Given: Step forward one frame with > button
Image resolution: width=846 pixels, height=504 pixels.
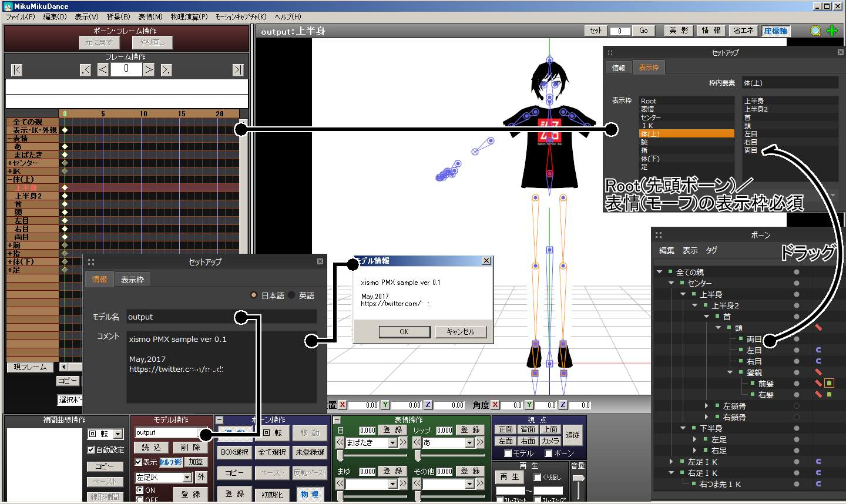Looking at the screenshot, I should pyautogui.click(x=149, y=70).
